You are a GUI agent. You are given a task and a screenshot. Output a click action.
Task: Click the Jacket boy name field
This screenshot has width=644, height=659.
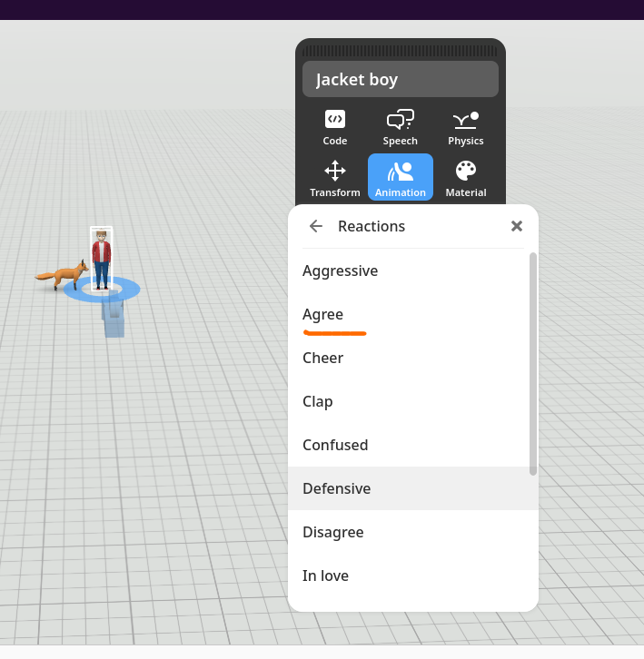(401, 79)
